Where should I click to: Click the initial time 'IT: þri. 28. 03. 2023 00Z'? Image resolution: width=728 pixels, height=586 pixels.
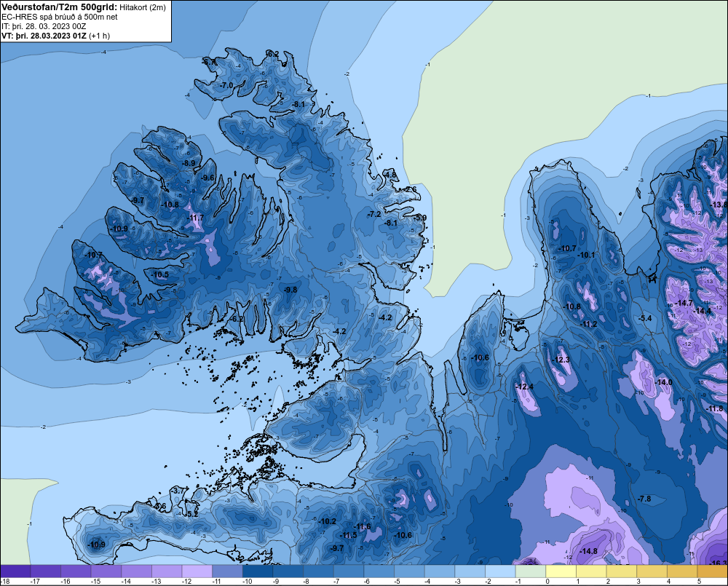(44, 26)
